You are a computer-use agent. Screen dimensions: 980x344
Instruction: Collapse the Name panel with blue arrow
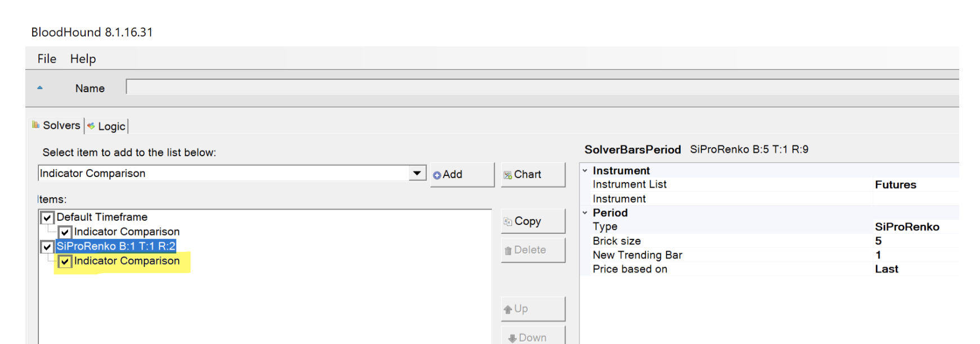pos(40,88)
